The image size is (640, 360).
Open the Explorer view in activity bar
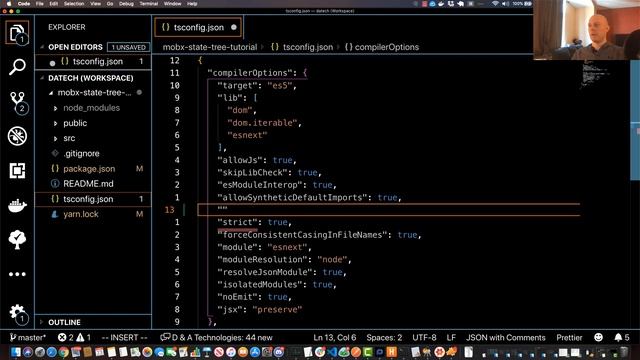pos(17,33)
